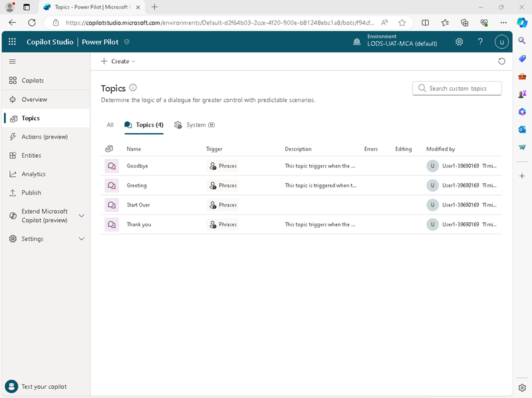
Task: Open Edge sidebar shopping tag icon
Action: tap(522, 59)
